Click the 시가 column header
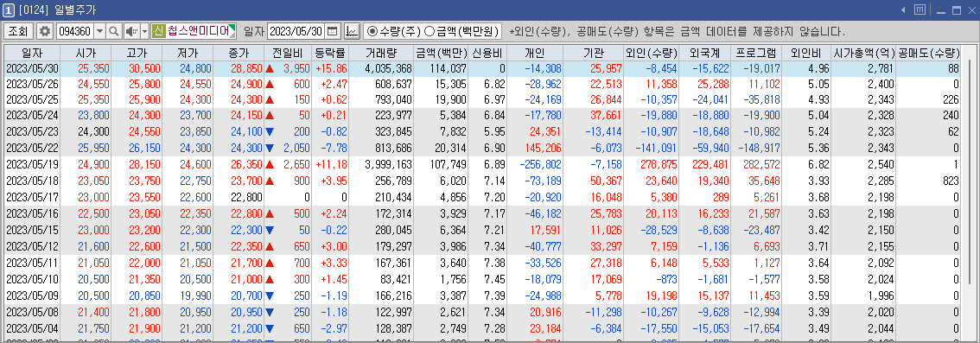 (x=86, y=53)
